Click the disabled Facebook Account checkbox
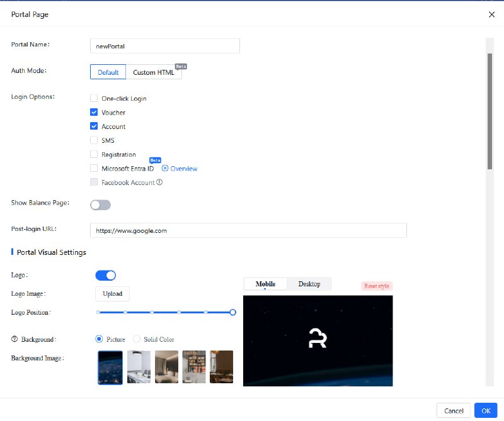Screen dimensions: 504x421 click(94, 182)
